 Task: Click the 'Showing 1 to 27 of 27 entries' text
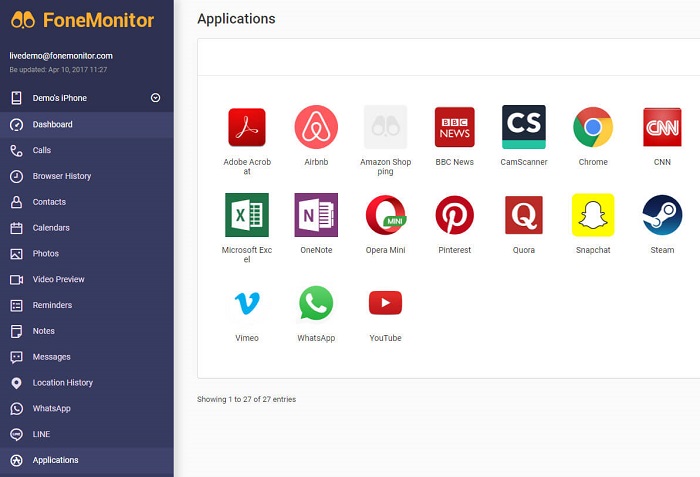pos(246,399)
